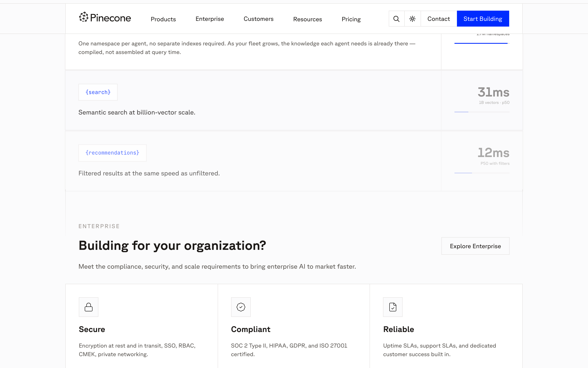
Task: Open the Customers menu item
Action: [258, 19]
